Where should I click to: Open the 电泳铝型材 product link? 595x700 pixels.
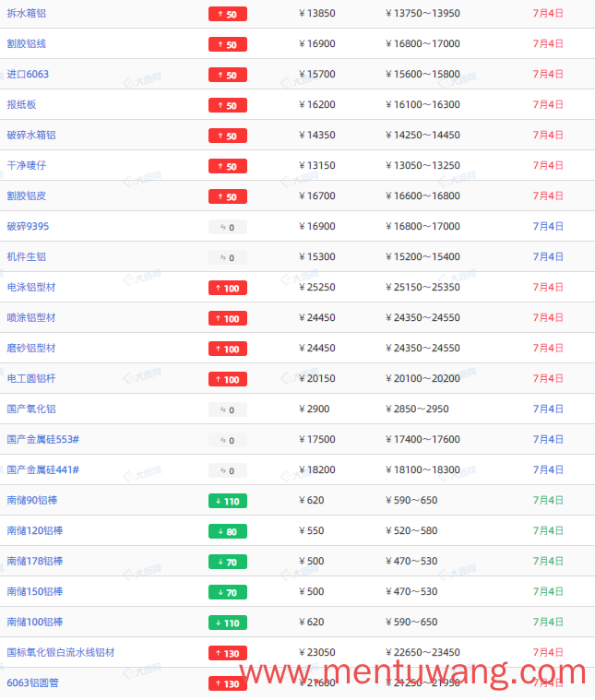(x=31, y=287)
